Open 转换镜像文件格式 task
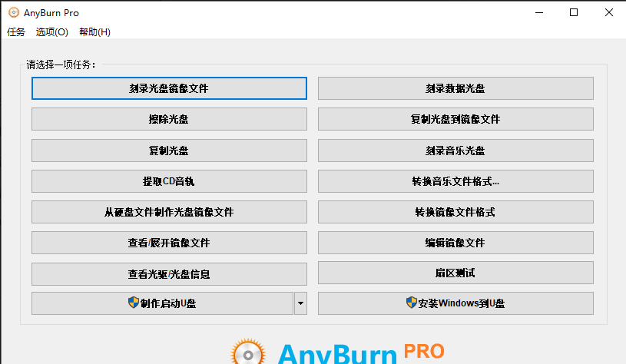626x364 pixels. 455,212
